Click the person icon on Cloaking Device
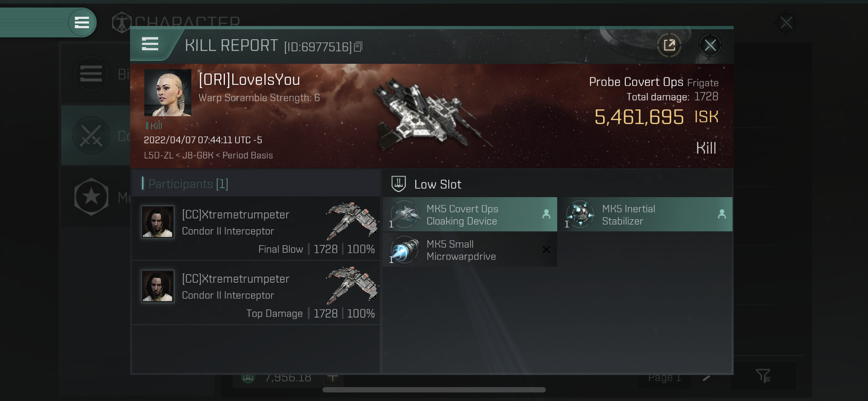868x401 pixels. click(x=546, y=214)
